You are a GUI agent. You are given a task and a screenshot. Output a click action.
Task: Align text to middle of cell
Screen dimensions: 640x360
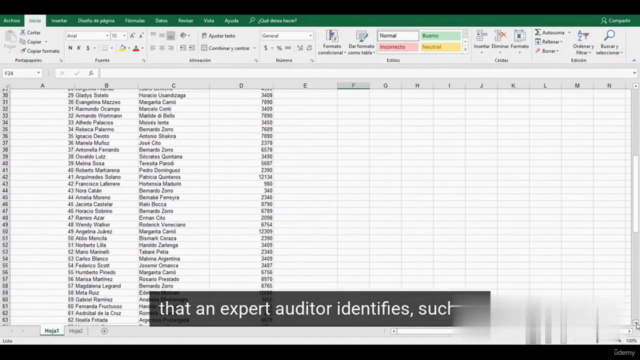click(162, 36)
